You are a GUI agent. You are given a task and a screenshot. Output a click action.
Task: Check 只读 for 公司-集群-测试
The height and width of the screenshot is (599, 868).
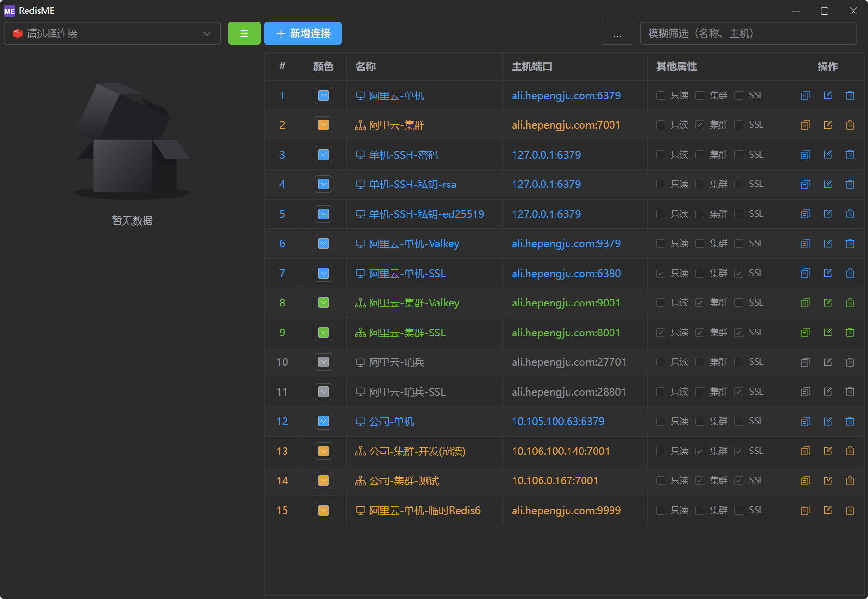(x=661, y=481)
